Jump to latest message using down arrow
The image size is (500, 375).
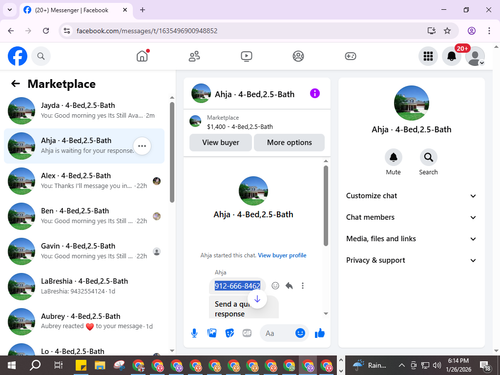coord(257,299)
